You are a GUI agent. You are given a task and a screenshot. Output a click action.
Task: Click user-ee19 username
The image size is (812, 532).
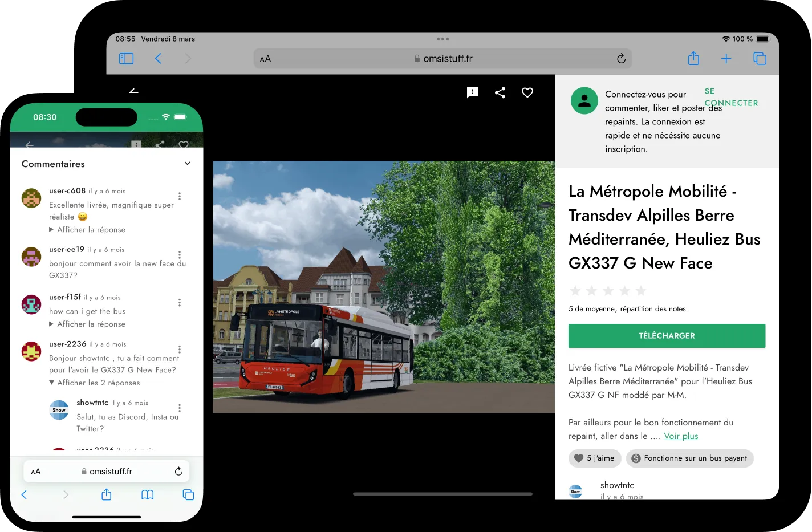tap(67, 250)
